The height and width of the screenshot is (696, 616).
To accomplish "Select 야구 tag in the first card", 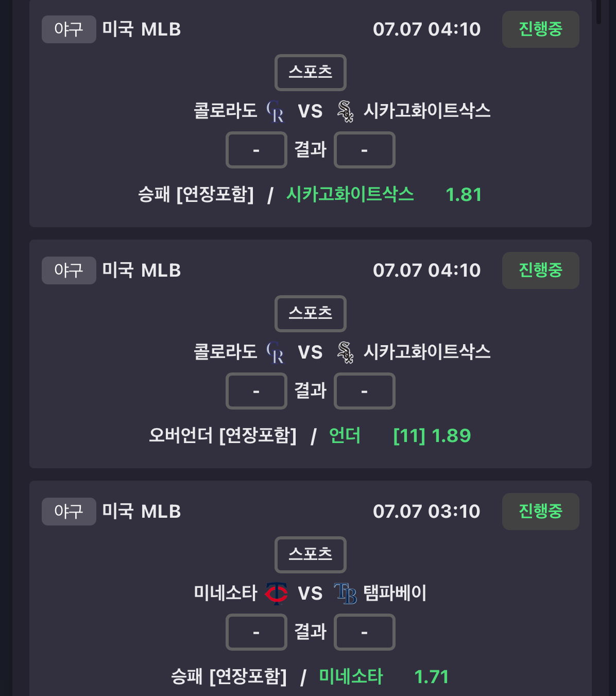I will [x=69, y=29].
